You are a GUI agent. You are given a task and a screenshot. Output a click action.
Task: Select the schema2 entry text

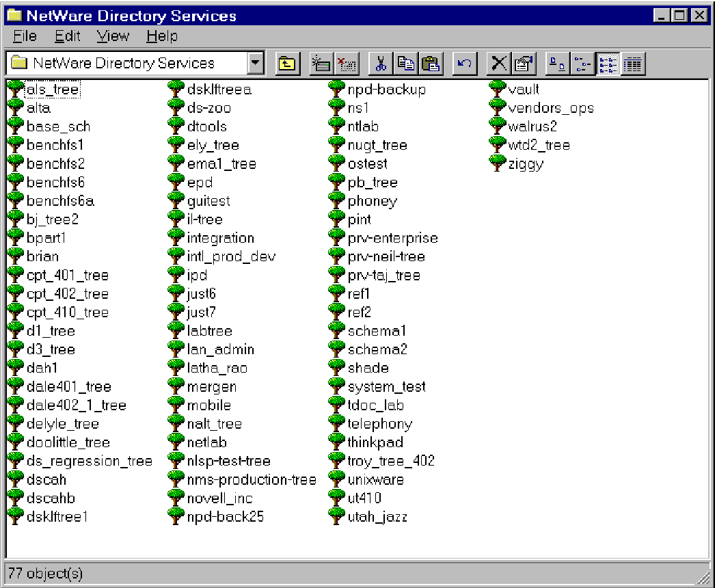[377, 349]
